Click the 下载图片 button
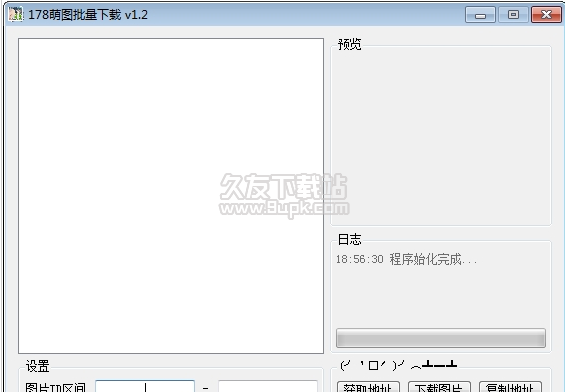Viewport: 565px width, 392px height. (x=439, y=387)
